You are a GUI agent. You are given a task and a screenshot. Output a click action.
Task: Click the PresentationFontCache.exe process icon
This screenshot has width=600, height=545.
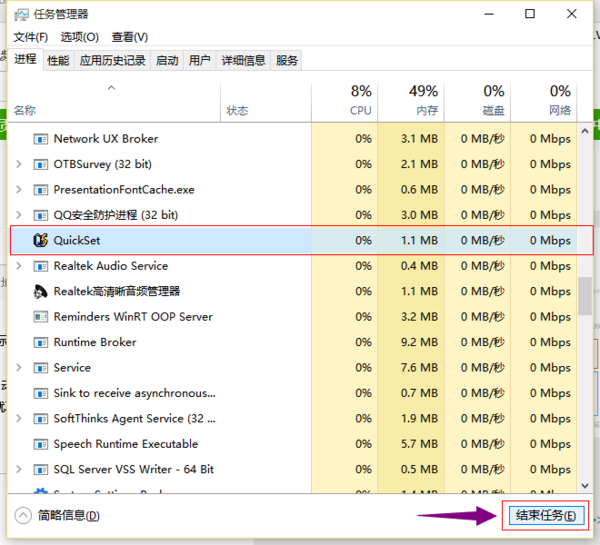(x=41, y=190)
